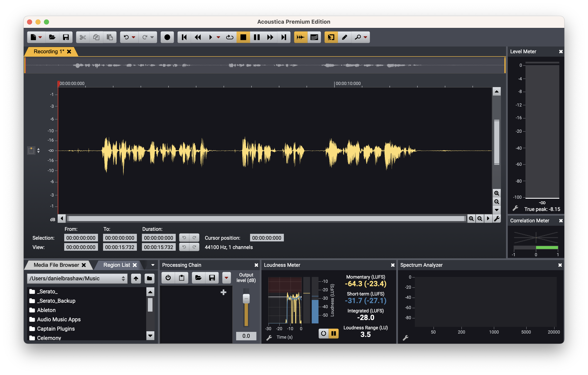Viewport: 588px width, 375px height.
Task: Toggle the spectrogram waveform view button
Action: click(x=314, y=37)
